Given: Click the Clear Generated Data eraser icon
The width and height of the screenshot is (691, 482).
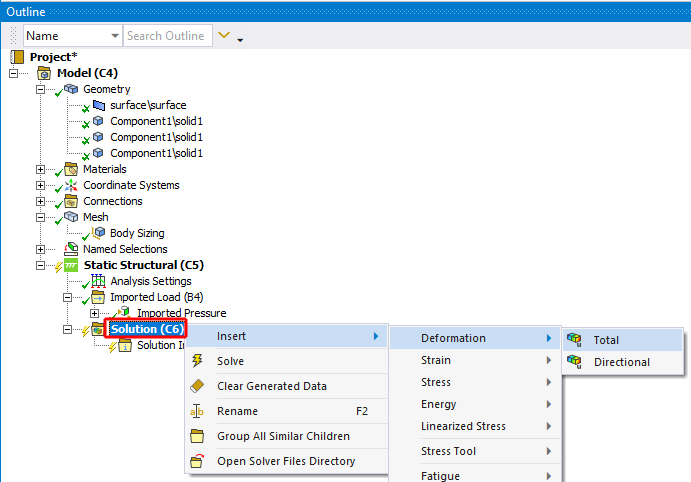Looking at the screenshot, I should point(197,386).
